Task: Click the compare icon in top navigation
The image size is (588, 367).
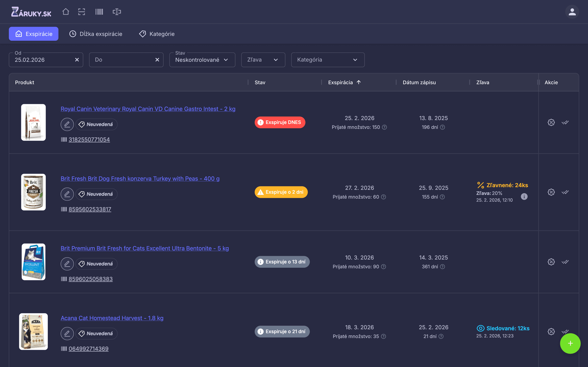Action: 117,12
